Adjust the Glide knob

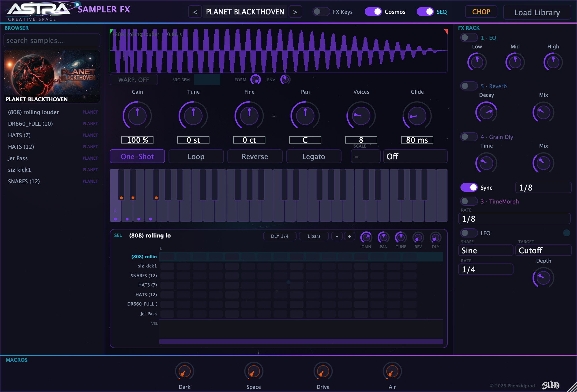(x=417, y=116)
